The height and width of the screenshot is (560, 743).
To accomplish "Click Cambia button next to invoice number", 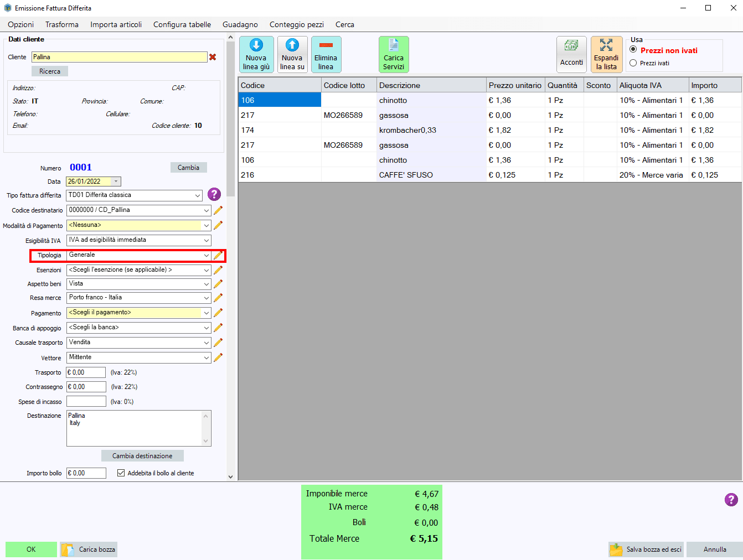I will click(188, 168).
